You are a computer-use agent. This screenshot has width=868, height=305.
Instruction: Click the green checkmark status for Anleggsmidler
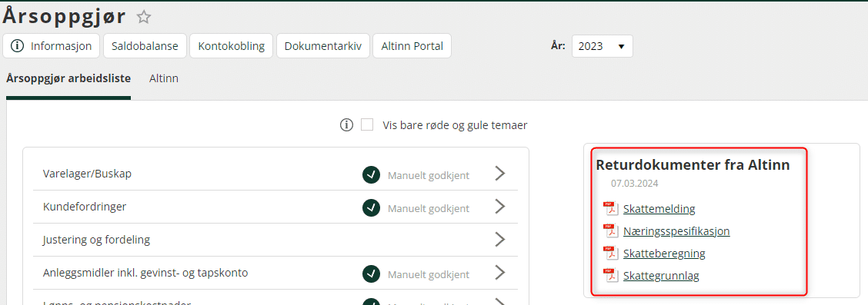[372, 274]
